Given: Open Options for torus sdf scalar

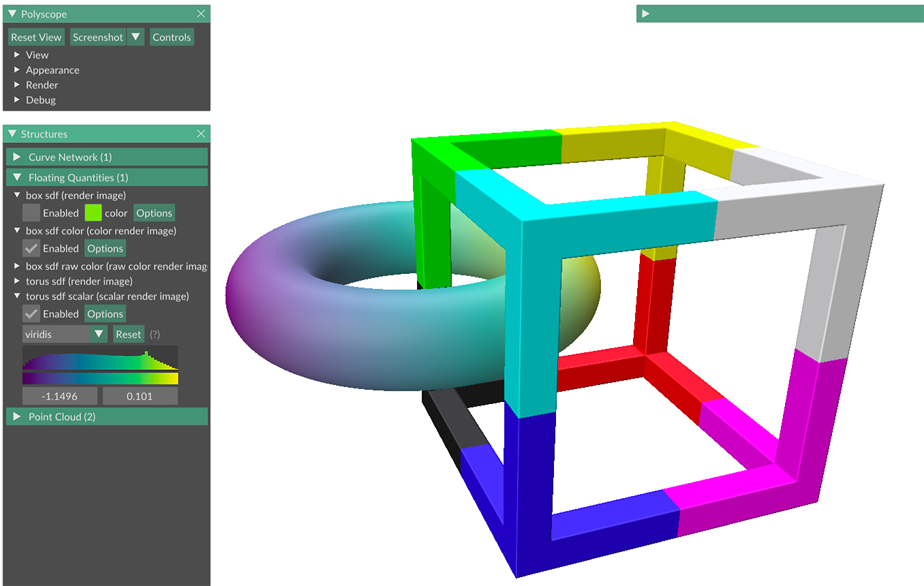Looking at the screenshot, I should point(105,313).
